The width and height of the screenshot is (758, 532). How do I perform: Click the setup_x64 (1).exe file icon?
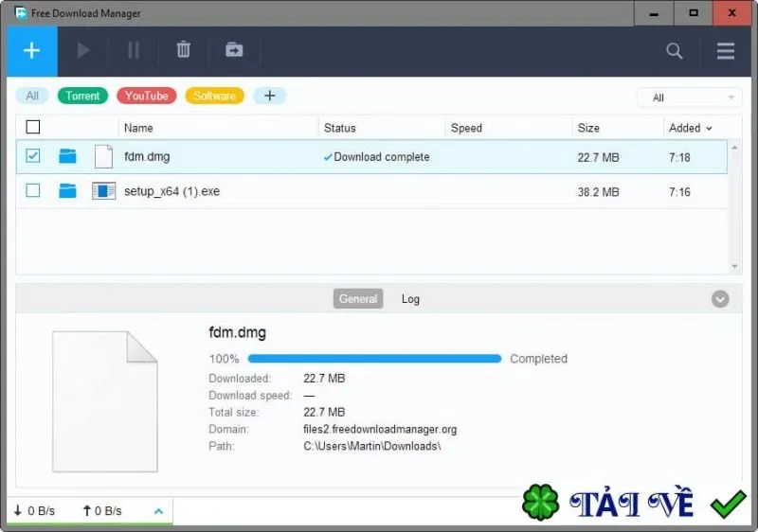tap(104, 190)
